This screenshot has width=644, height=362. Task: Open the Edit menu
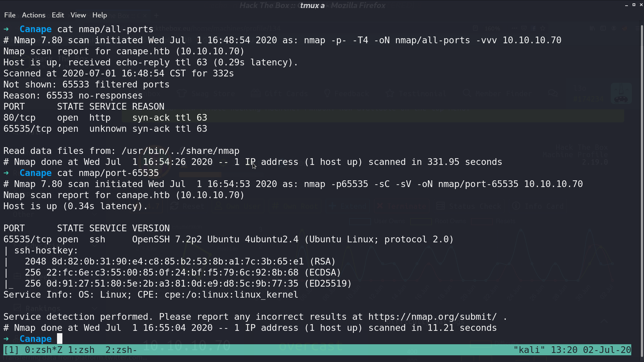pos(58,15)
